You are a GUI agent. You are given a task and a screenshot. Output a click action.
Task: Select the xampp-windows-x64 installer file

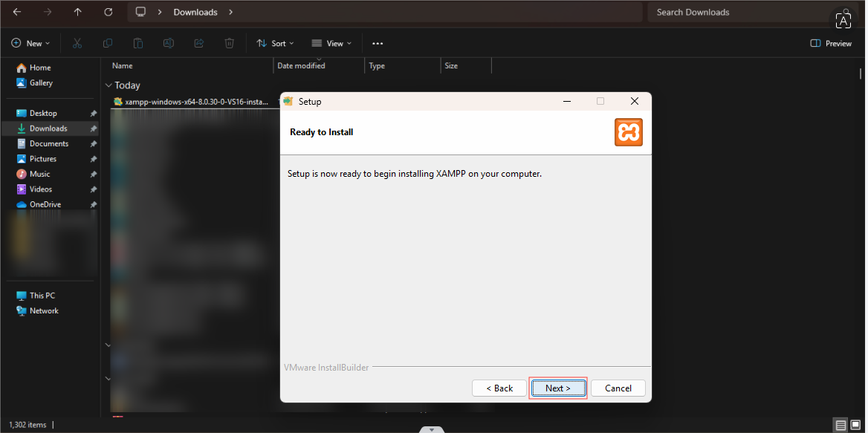pyautogui.click(x=191, y=102)
